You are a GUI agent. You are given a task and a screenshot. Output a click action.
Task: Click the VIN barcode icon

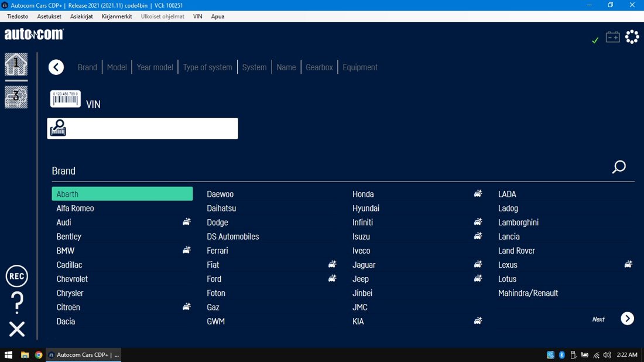(66, 99)
